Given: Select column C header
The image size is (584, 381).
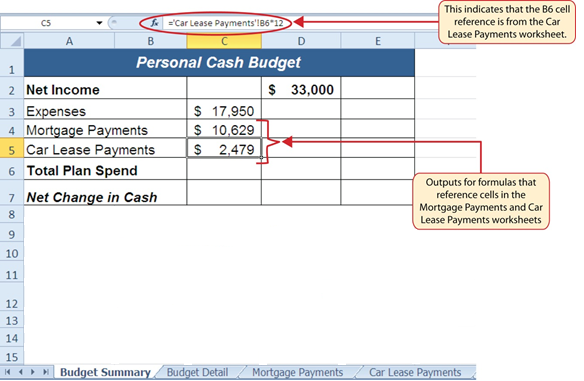Looking at the screenshot, I should pos(224,41).
